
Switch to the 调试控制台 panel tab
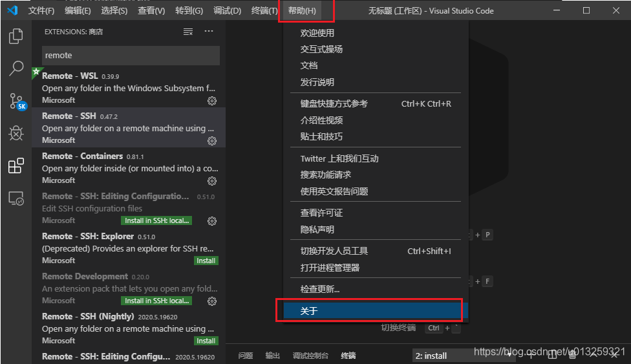pyautogui.click(x=310, y=356)
